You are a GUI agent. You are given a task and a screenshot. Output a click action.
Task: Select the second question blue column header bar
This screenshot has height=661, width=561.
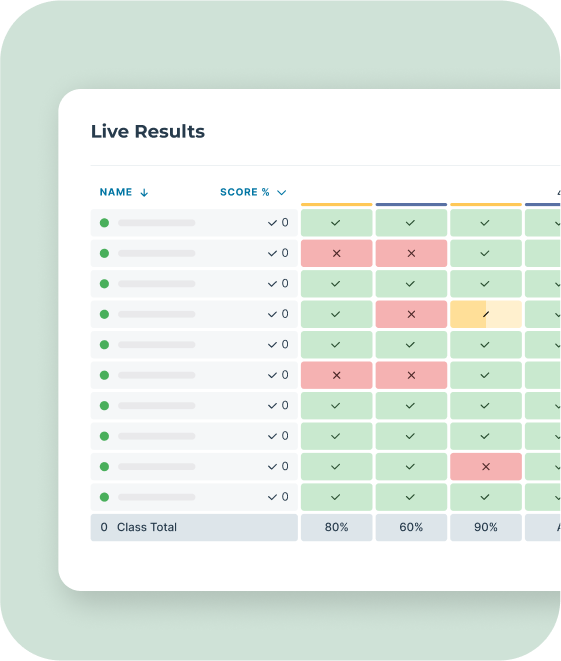pos(411,204)
